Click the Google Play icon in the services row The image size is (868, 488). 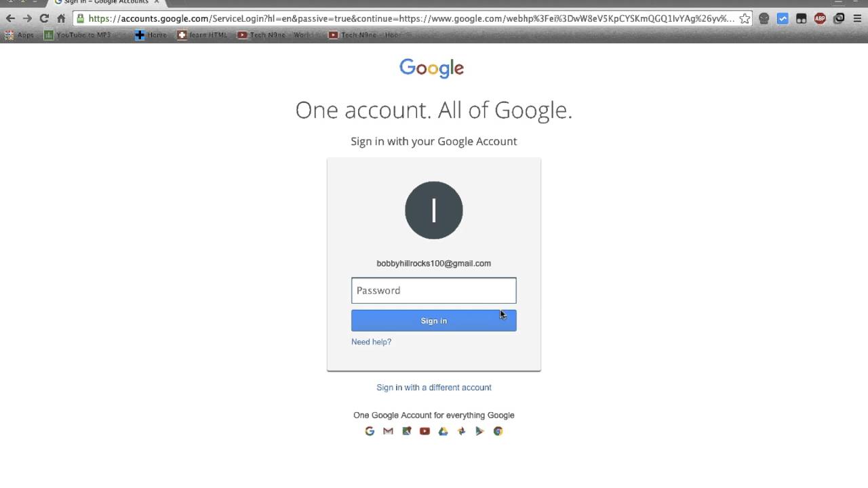pos(479,431)
